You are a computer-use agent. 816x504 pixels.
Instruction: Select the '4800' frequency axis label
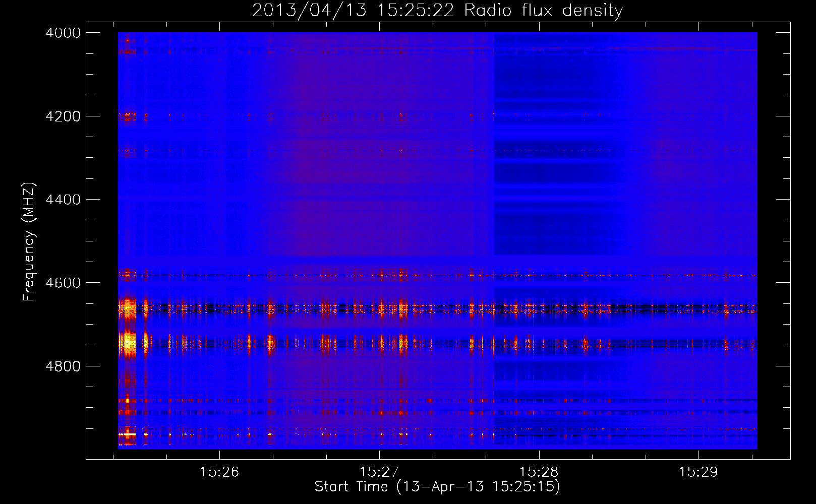pyautogui.click(x=63, y=366)
